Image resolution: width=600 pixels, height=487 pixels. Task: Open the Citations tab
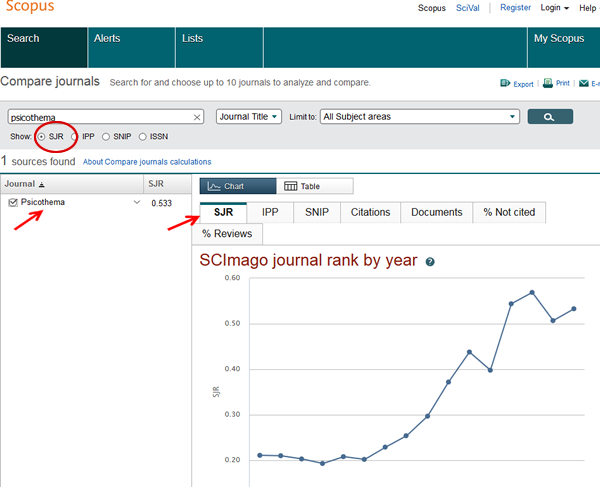[370, 212]
